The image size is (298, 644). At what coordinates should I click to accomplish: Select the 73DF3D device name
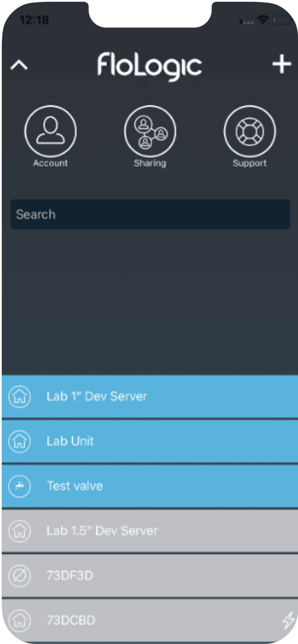coord(70,576)
